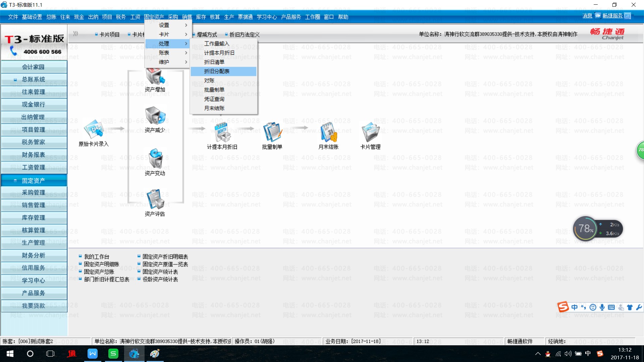Viewport: 644px width, 362px height.
Task: Open 部门折旧计提汇总表 link
Action: pyautogui.click(x=106, y=280)
